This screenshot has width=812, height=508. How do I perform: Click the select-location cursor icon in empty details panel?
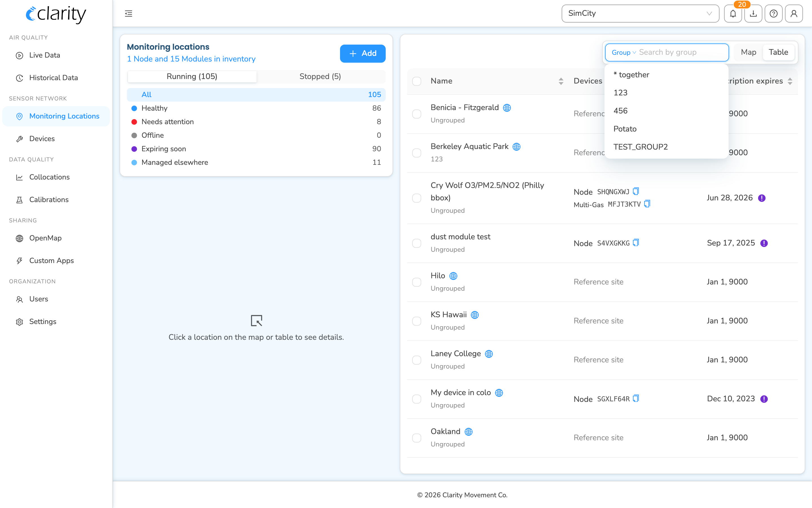coord(257,321)
